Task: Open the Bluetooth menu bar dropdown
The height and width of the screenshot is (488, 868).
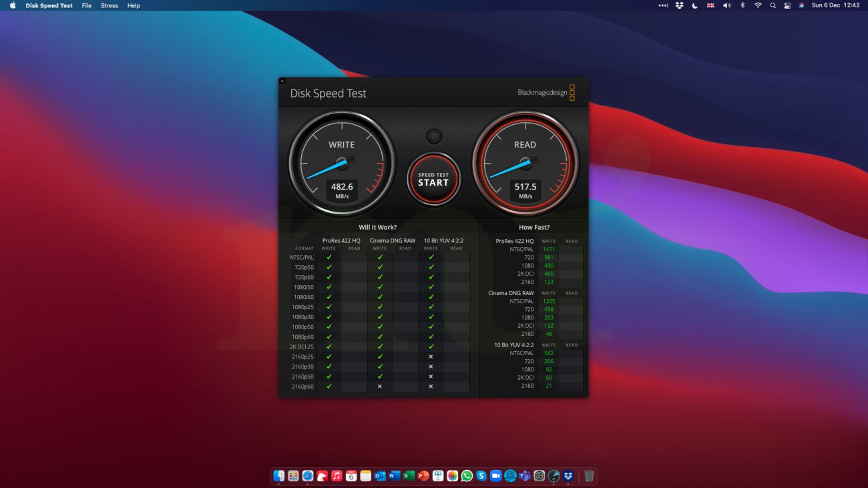Action: pyautogui.click(x=742, y=5)
